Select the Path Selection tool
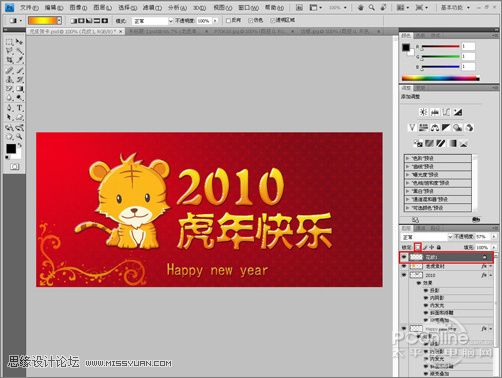 [x=9, y=117]
